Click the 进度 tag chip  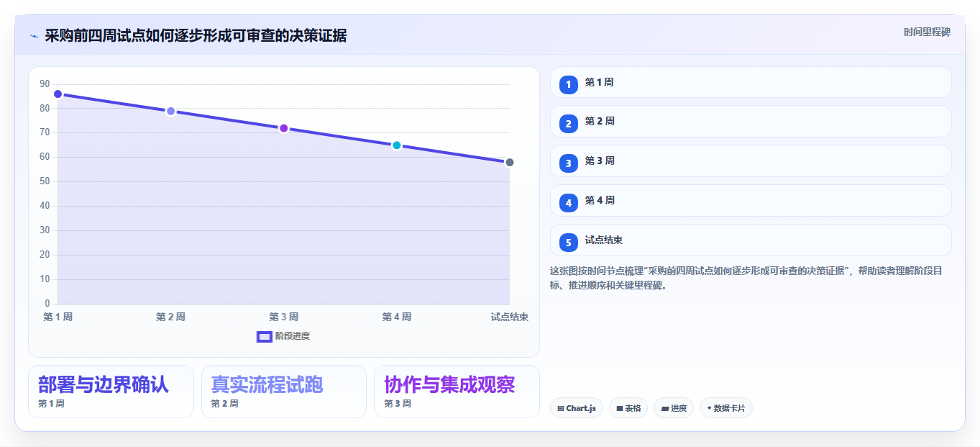click(x=674, y=408)
